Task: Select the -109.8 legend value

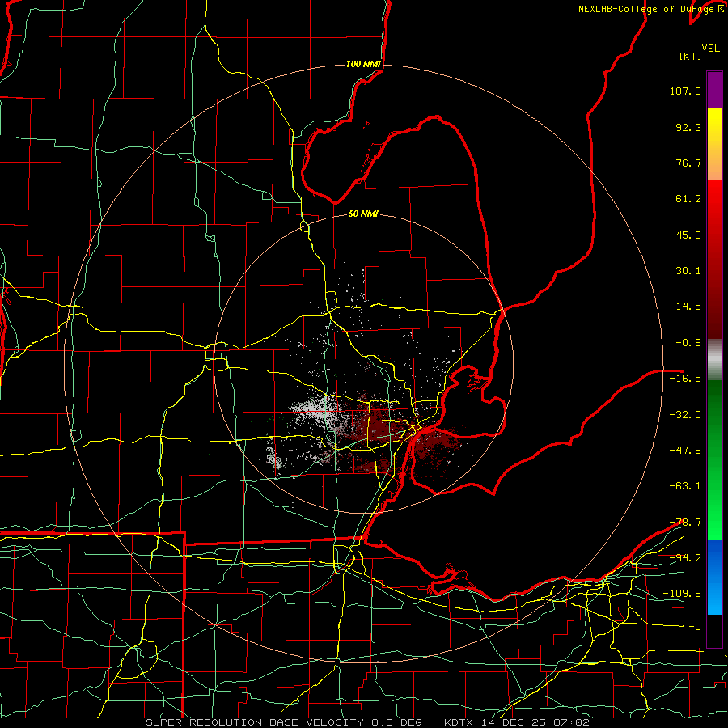Action: pyautogui.click(x=682, y=594)
